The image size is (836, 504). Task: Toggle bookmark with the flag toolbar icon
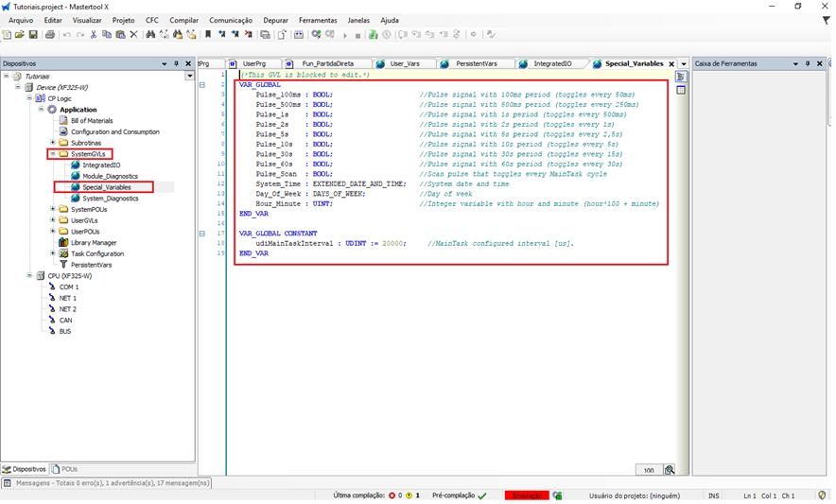click(207, 35)
